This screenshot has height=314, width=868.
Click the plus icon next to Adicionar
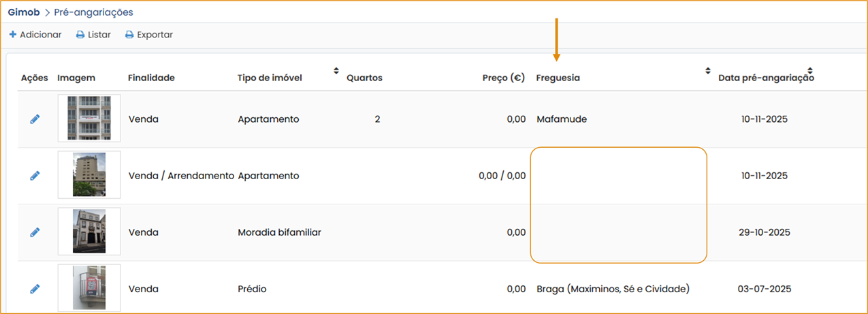click(x=12, y=35)
